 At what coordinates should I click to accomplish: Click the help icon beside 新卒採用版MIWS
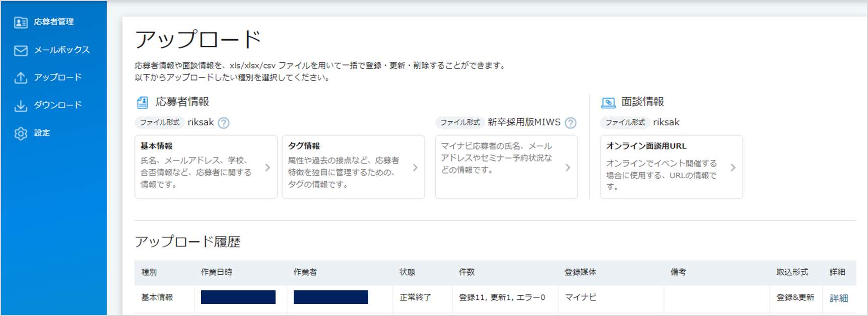[571, 123]
